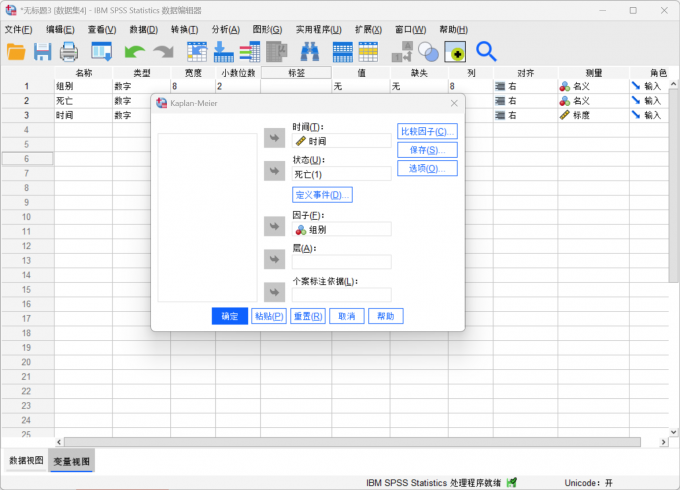
Task: Go to case toolbar icon
Action: click(197, 52)
